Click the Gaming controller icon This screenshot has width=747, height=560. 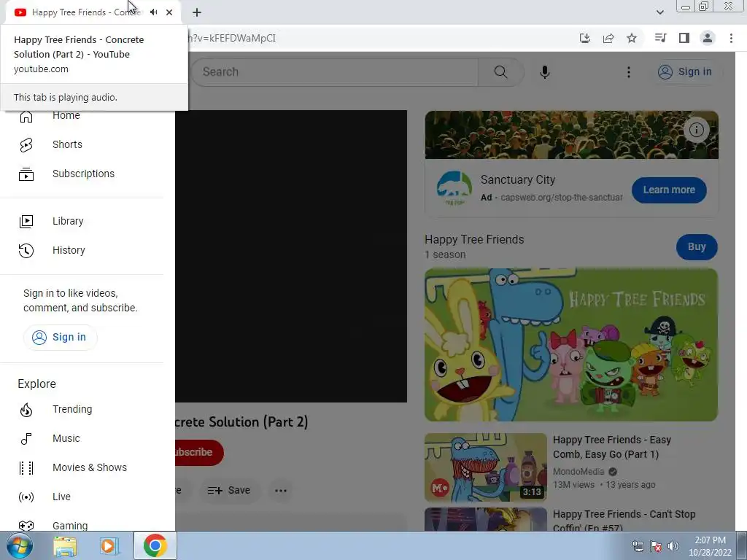tap(26, 525)
